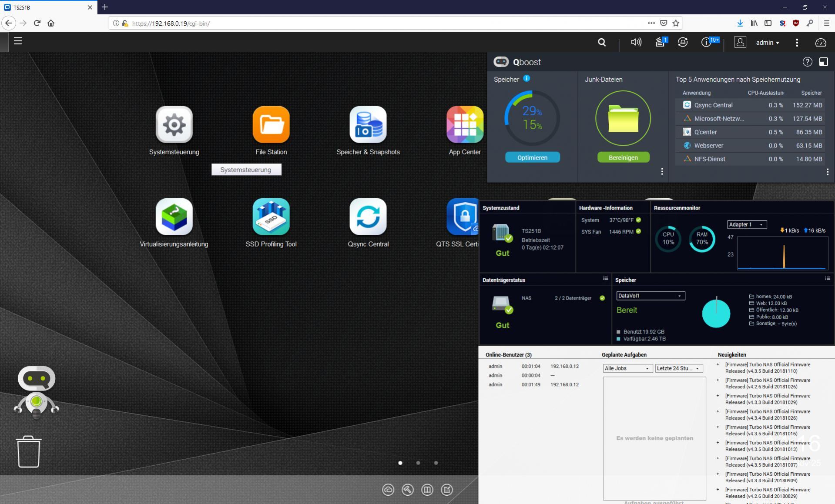835x504 pixels.
Task: Select Microsoft-Netzw… row in Top 5 list
Action: [750, 119]
